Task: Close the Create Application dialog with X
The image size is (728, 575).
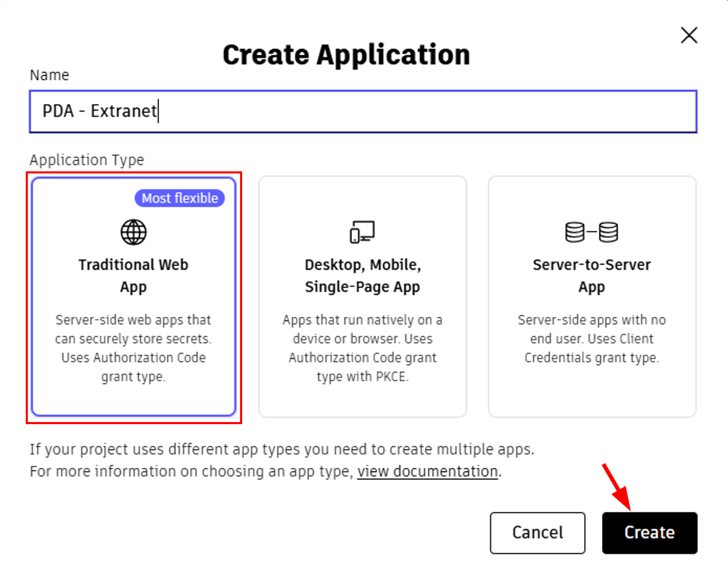Action: click(x=689, y=35)
